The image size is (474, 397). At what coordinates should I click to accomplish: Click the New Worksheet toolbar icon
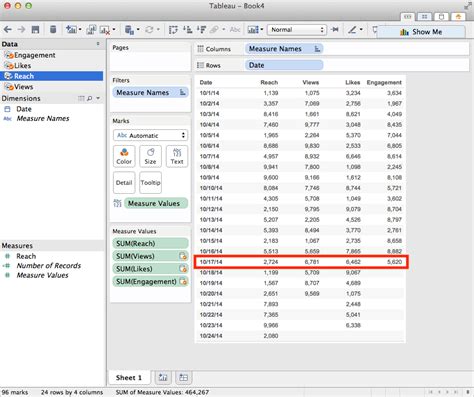pyautogui.click(x=71, y=30)
